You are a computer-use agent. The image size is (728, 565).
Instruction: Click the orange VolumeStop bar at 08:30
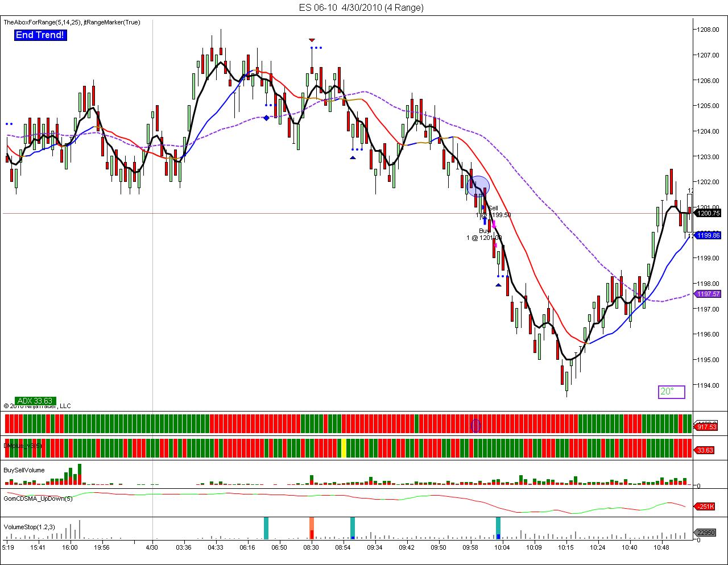point(312,528)
